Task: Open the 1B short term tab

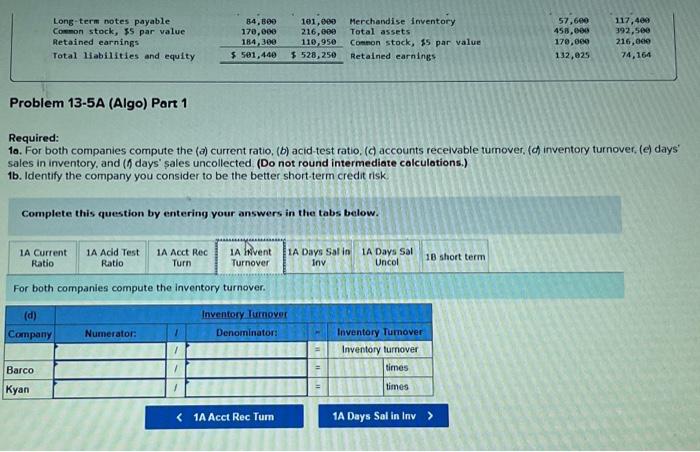Action: [x=455, y=257]
